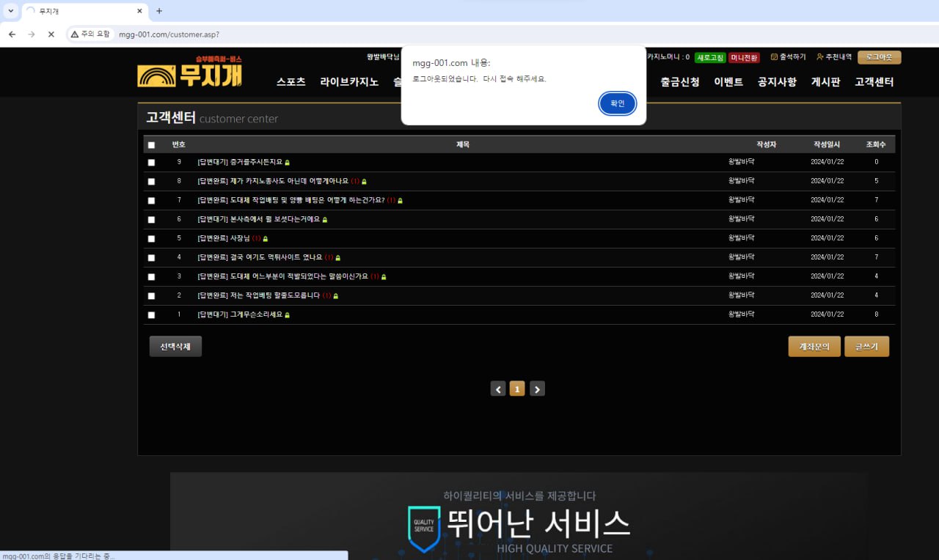Select page 1 in the pagination bar
This screenshot has width=939, height=560.
click(517, 388)
